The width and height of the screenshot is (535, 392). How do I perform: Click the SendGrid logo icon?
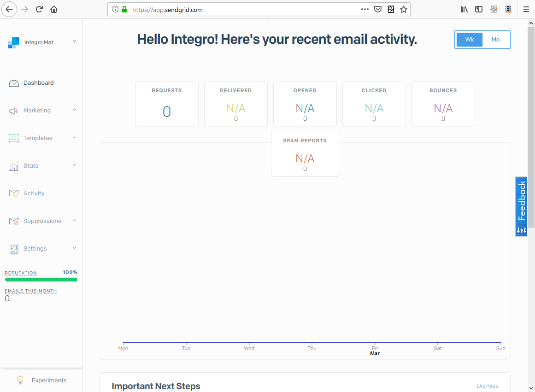14,42
